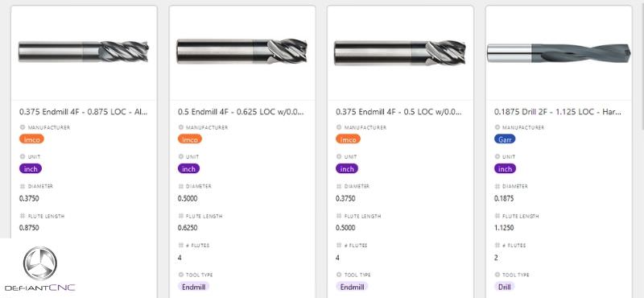
Task: Select the Garr manufacturer tag
Action: click(505, 139)
